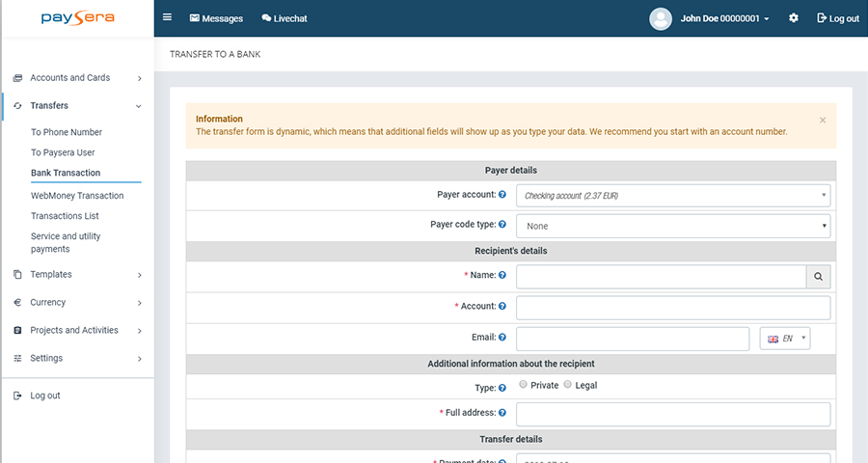Click the recipient Account input field
The height and width of the screenshot is (463, 868).
click(x=673, y=308)
